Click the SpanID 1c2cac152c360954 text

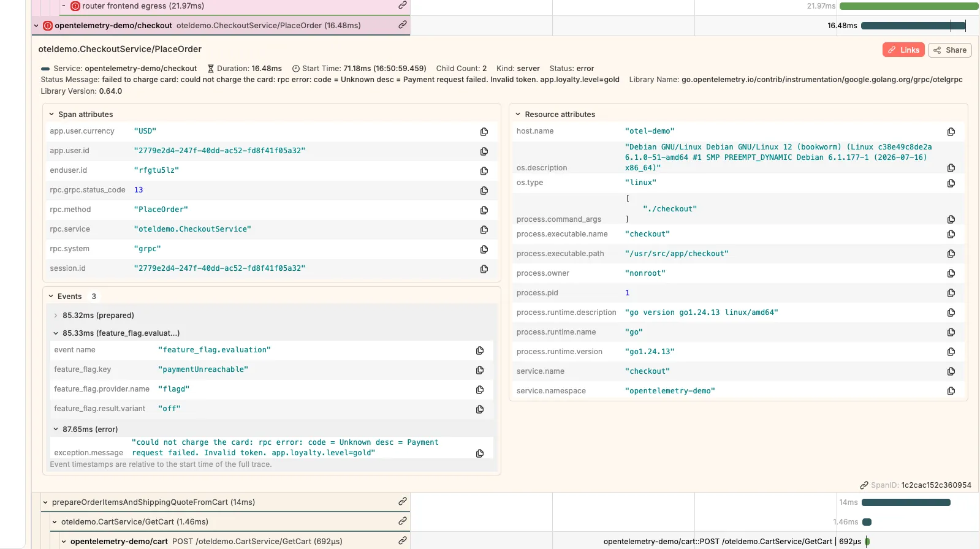tap(936, 485)
